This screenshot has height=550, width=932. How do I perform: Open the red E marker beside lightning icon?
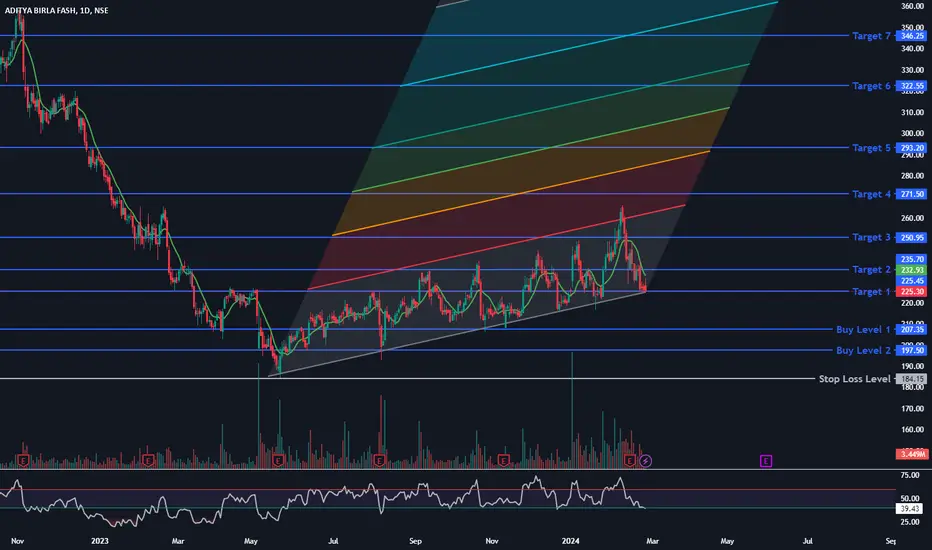630,461
